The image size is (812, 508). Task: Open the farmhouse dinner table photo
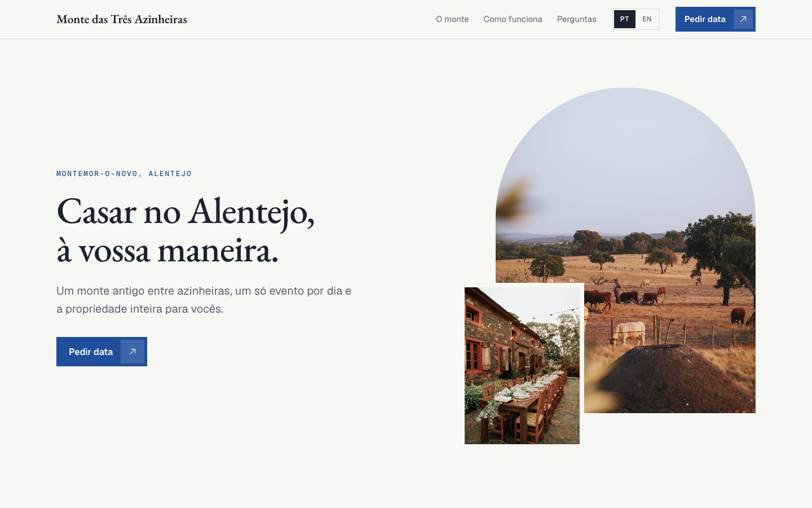(522, 366)
